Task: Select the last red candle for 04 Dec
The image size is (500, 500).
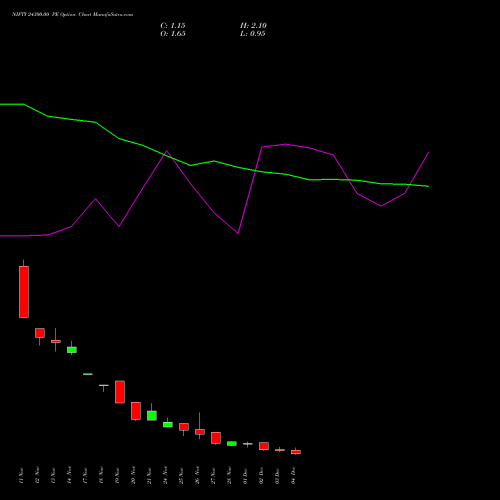Action: pos(296,452)
